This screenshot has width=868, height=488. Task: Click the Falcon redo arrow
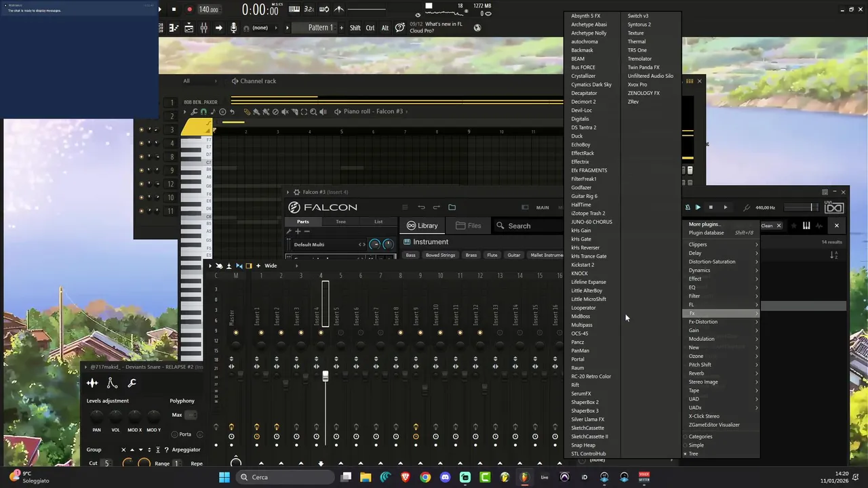pyautogui.click(x=436, y=207)
